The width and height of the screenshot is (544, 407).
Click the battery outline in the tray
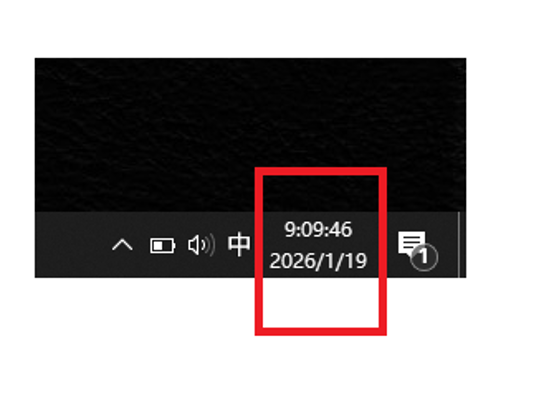click(162, 246)
